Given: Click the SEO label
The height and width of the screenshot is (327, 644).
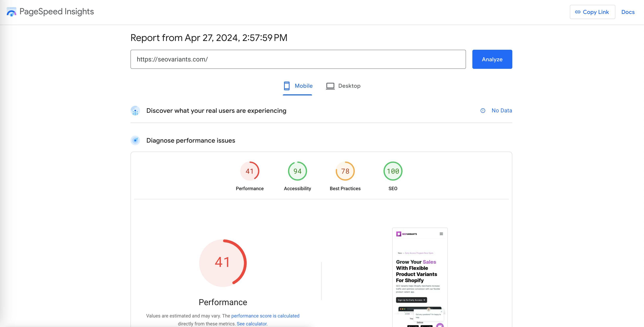Looking at the screenshot, I should point(393,189).
